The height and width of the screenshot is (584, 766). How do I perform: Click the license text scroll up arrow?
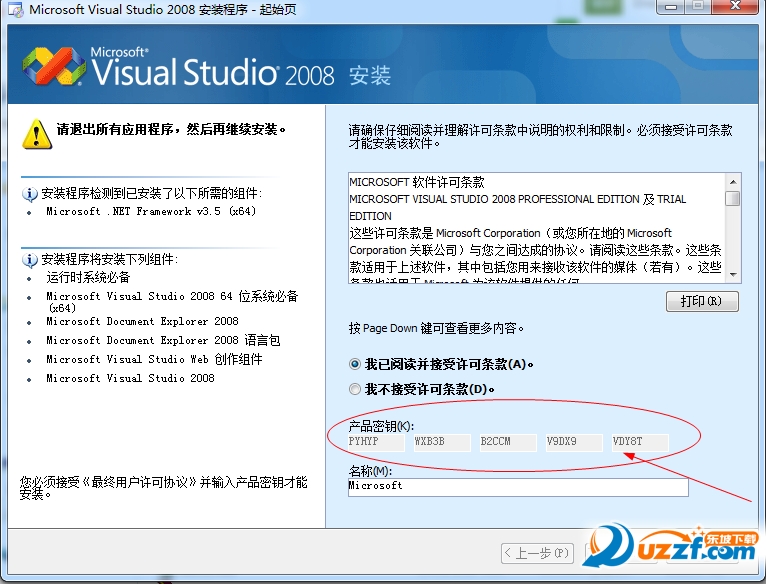[x=733, y=182]
